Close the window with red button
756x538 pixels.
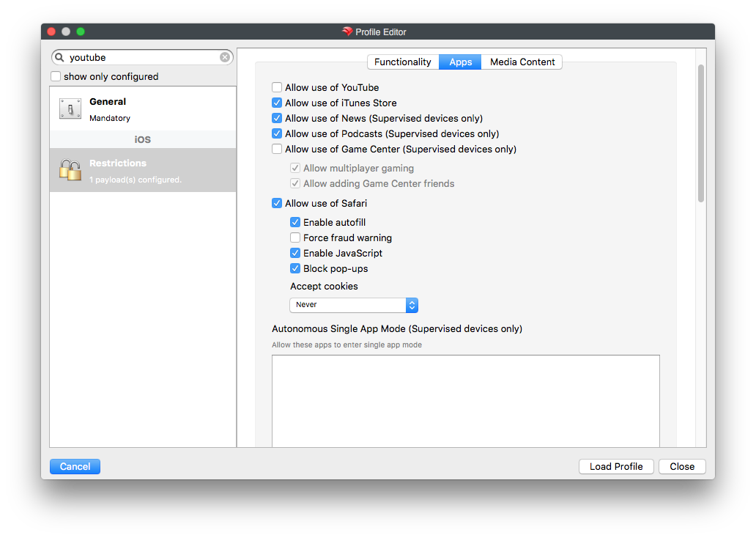(51, 32)
